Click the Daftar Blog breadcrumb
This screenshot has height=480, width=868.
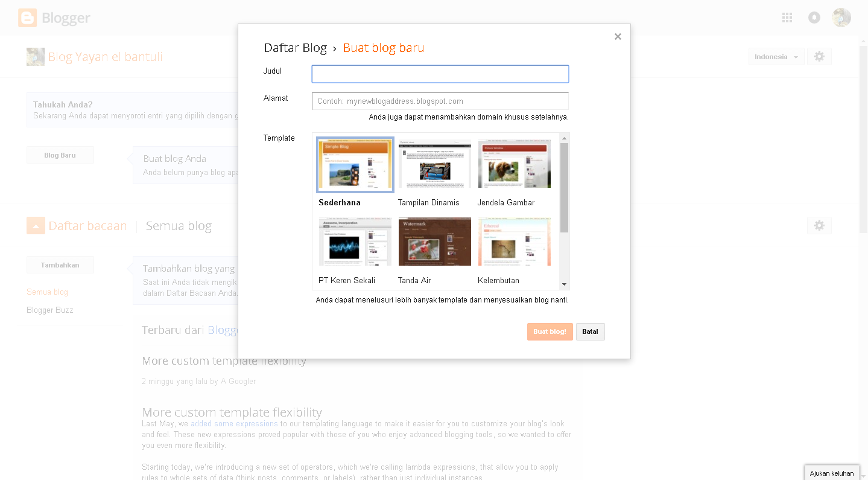[295, 48]
